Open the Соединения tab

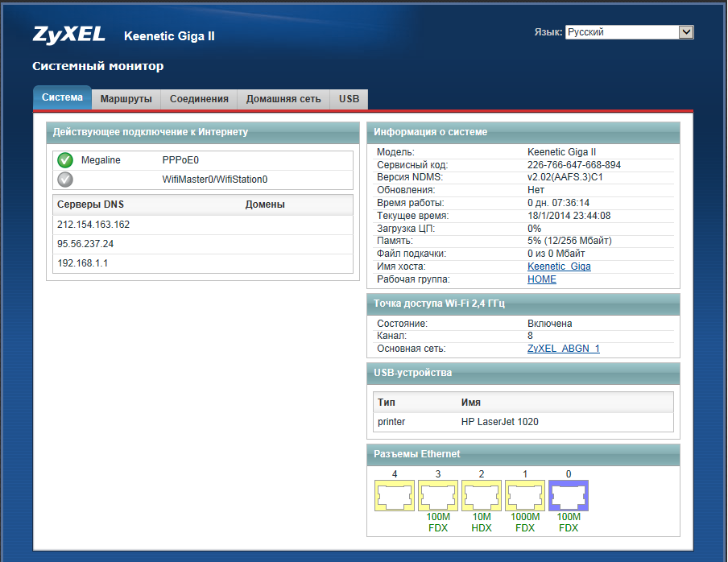[199, 99]
